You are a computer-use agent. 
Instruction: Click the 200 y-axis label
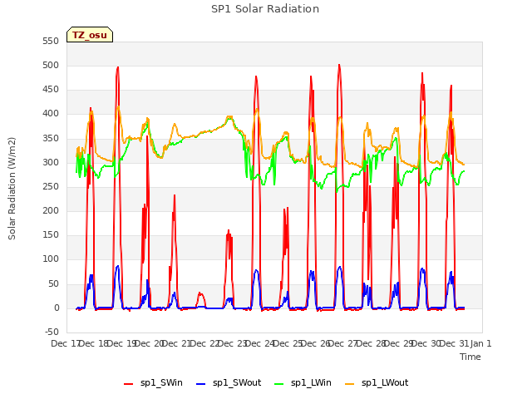tap(51, 210)
